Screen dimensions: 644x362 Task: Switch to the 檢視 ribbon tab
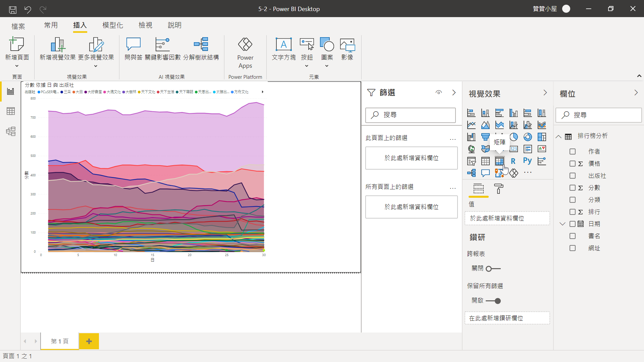145,25
